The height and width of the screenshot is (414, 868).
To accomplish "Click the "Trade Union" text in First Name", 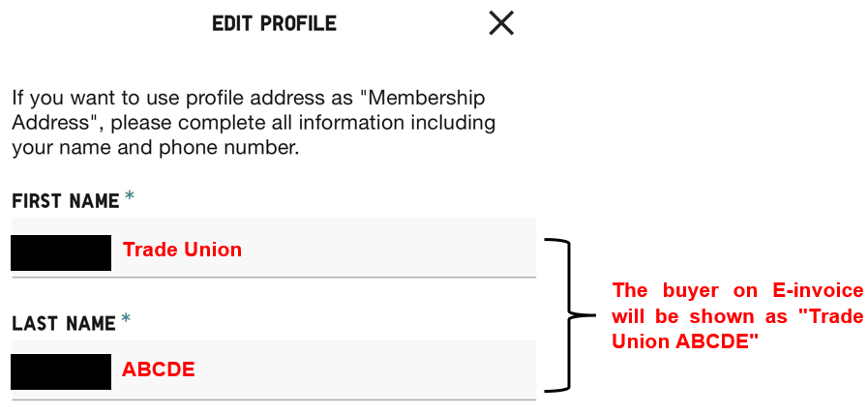I will 182,251.
